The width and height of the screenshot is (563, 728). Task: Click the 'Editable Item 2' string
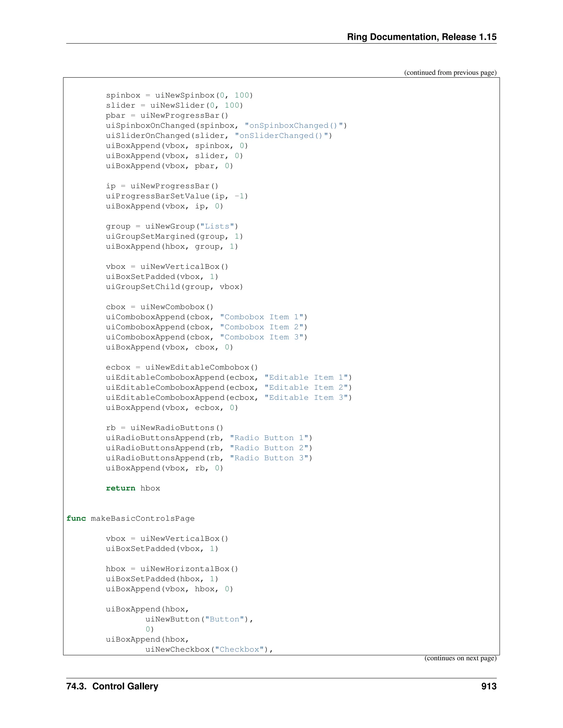pyautogui.click(x=306, y=387)
